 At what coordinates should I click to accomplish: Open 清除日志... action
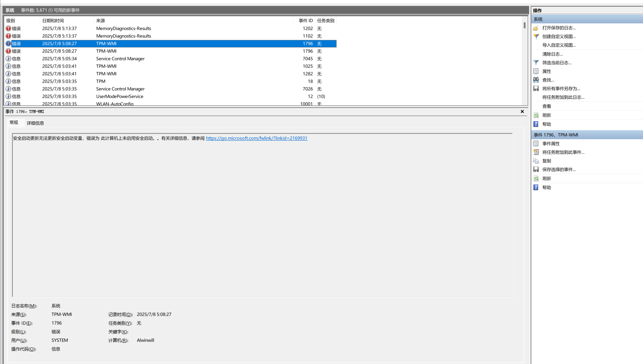tap(553, 54)
